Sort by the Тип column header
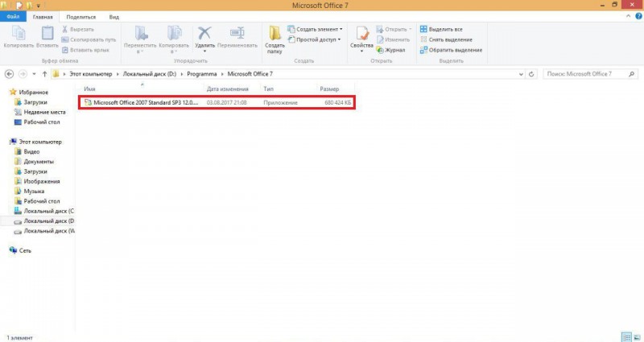 click(269, 89)
